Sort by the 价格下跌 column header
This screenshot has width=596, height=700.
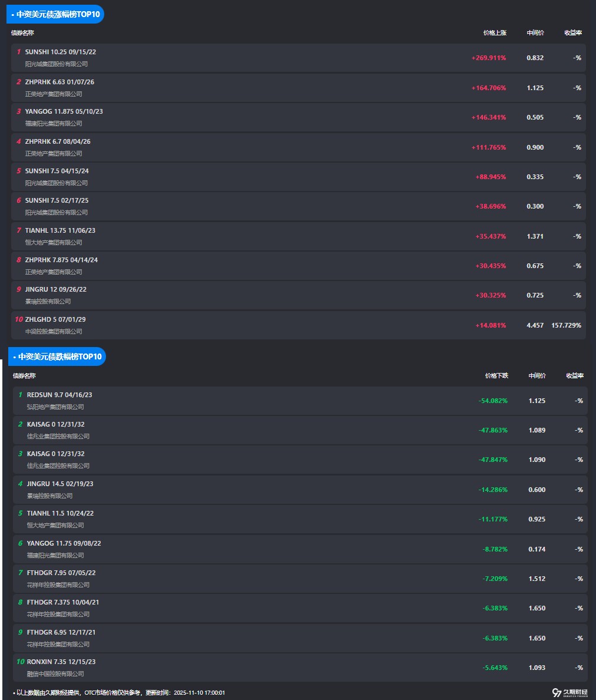(496, 376)
